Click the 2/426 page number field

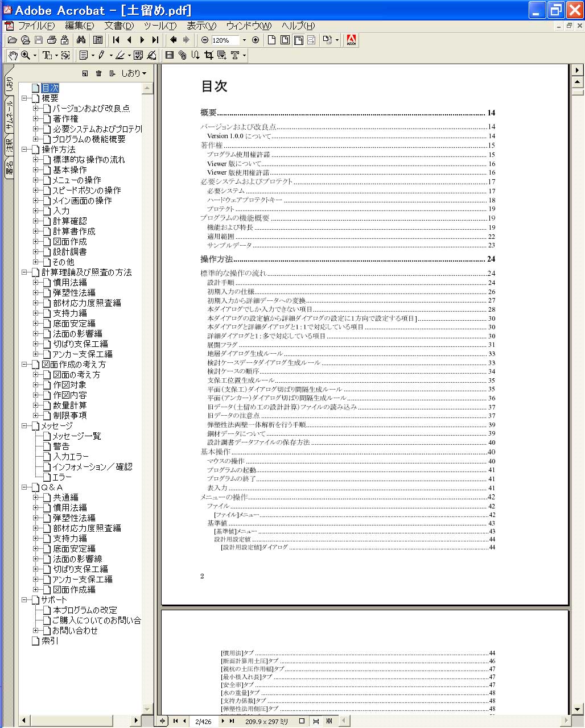point(203,721)
